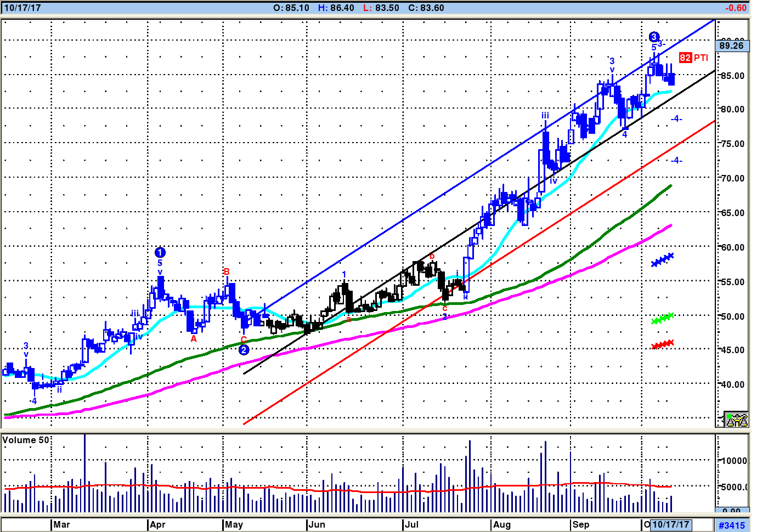Click the balance scale icon on price axis
This screenshot has width=768, height=532.
point(736,420)
